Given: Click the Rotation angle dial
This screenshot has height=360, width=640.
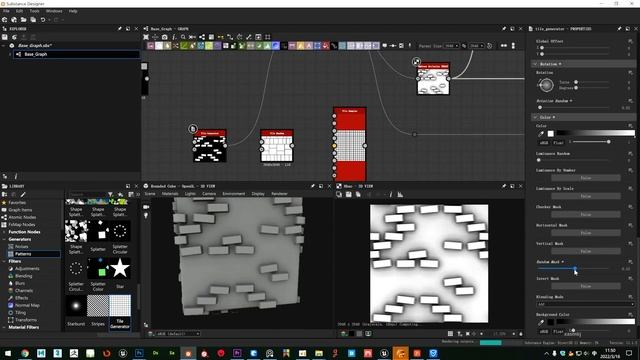Looking at the screenshot, I should coord(546,85).
